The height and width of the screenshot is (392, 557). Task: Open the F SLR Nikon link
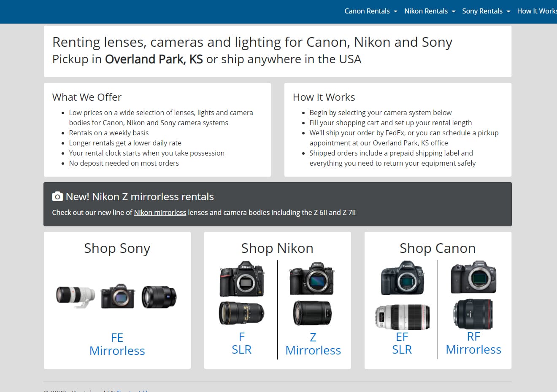(x=241, y=343)
